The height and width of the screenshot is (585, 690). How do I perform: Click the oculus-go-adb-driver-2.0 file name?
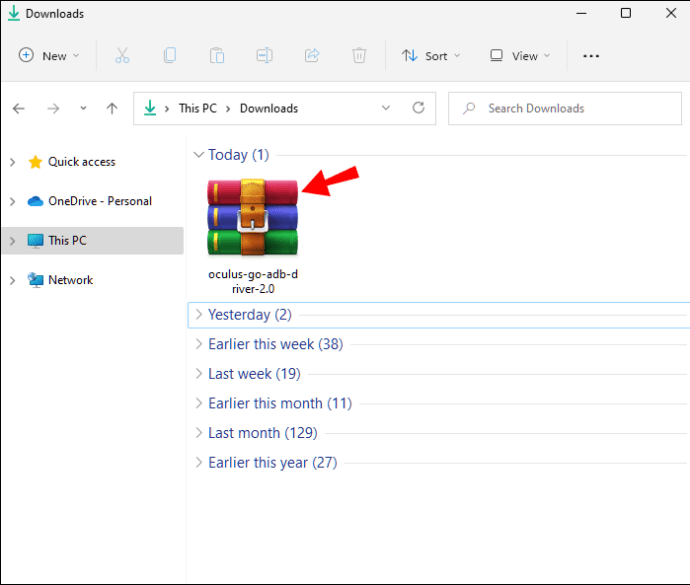(253, 281)
